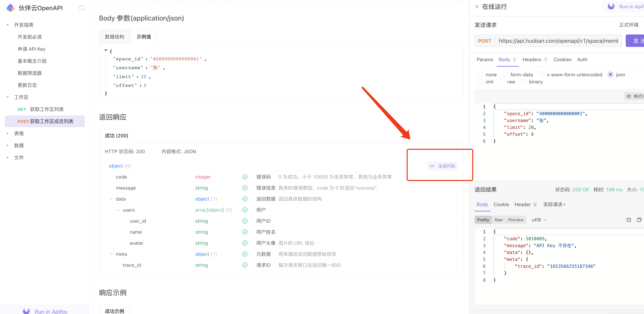Viewport: 644px width, 314px height.
Task: Switch response view to Raw
Action: 498,220
